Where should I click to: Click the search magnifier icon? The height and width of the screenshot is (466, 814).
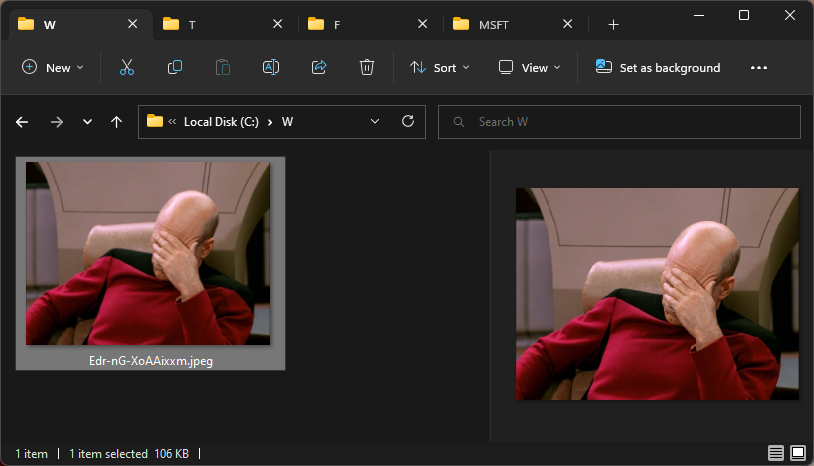point(458,122)
